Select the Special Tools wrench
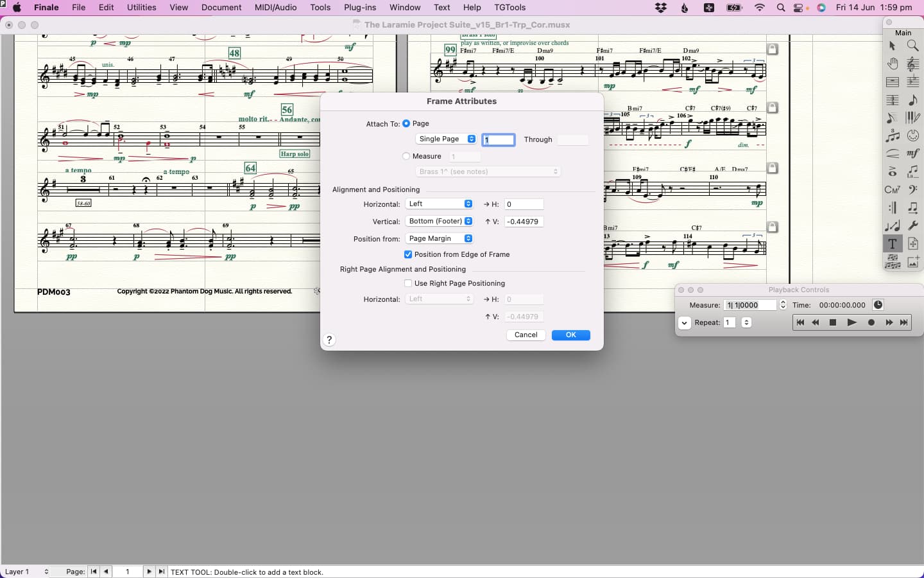Screen dimensions: 924x578 (x=912, y=225)
